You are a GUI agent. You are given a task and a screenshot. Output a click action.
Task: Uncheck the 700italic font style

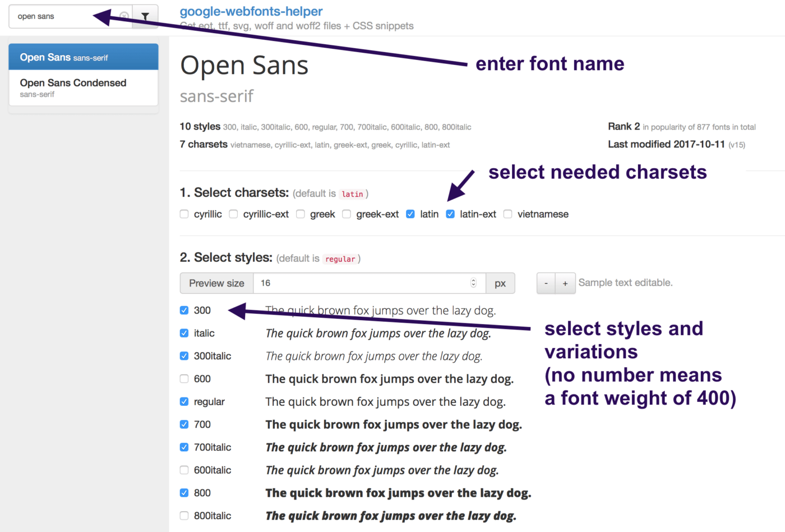pos(184,447)
